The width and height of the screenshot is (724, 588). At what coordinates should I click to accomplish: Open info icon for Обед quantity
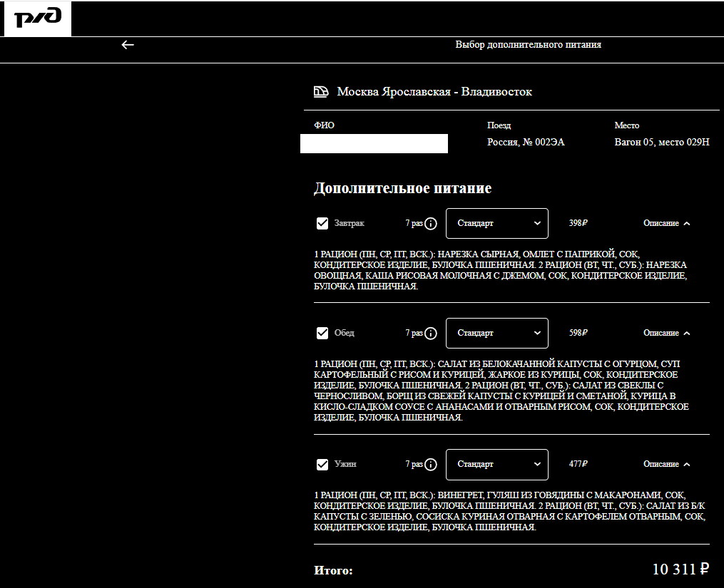point(431,334)
